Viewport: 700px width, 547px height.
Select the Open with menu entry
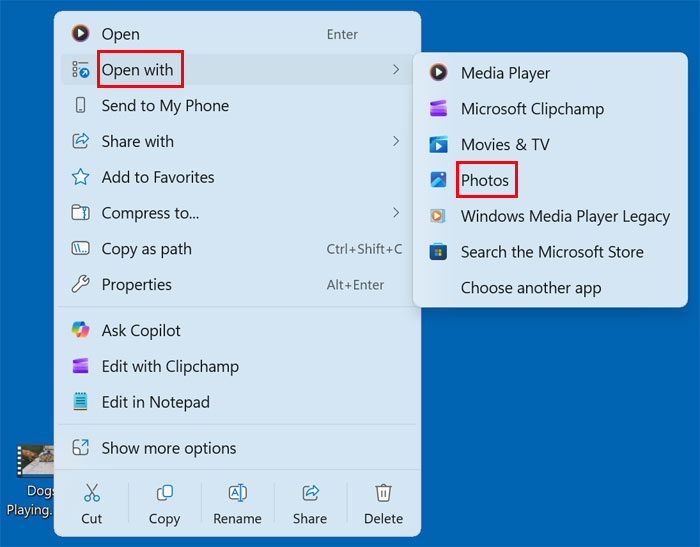[x=237, y=70]
